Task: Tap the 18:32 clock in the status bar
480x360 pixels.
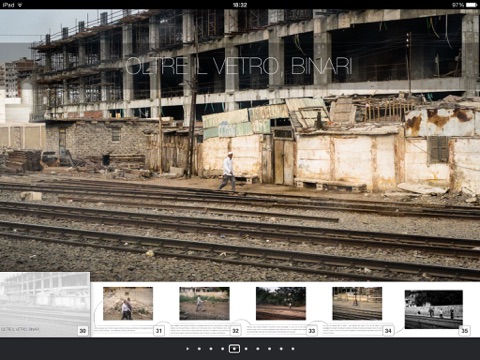Action: [240, 5]
